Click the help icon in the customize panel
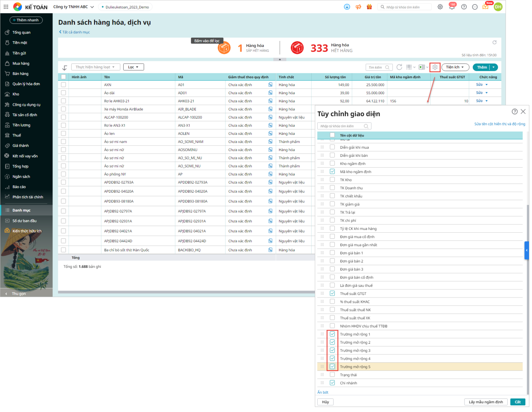Image resolution: width=532 pixels, height=412 pixels. [x=514, y=111]
